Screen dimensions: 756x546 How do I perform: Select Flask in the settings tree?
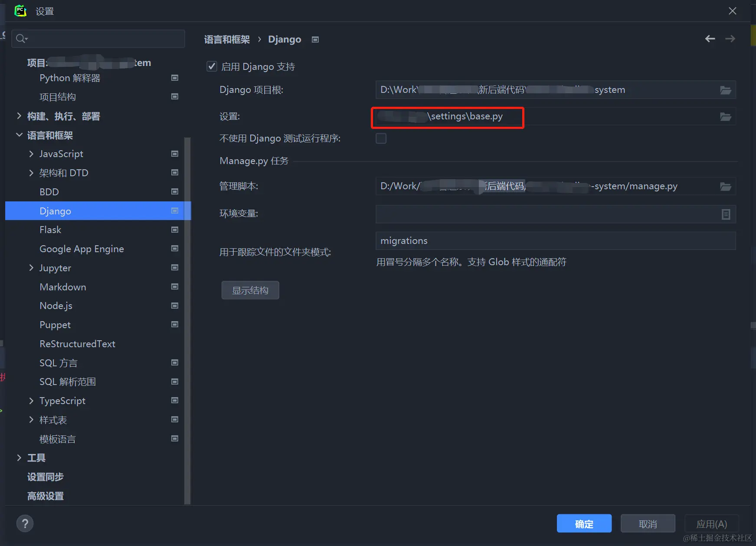pos(50,230)
